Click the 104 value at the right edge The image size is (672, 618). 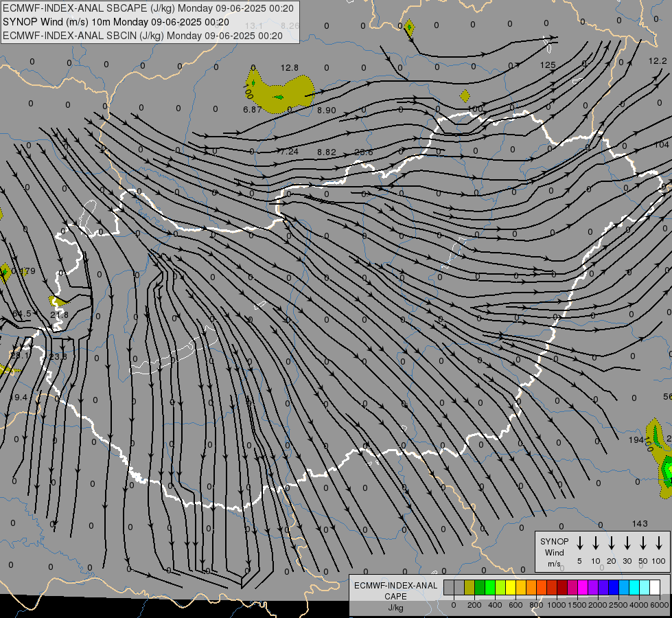tap(662, 144)
